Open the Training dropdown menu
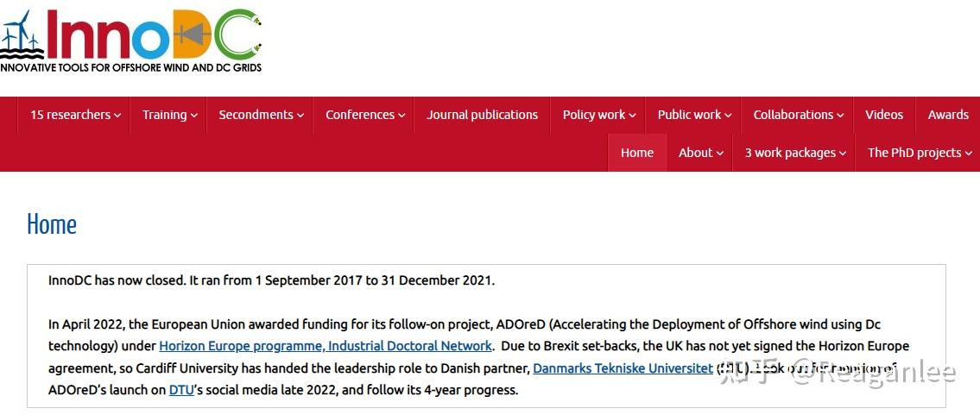Image resolution: width=980 pixels, height=415 pixels. point(170,115)
